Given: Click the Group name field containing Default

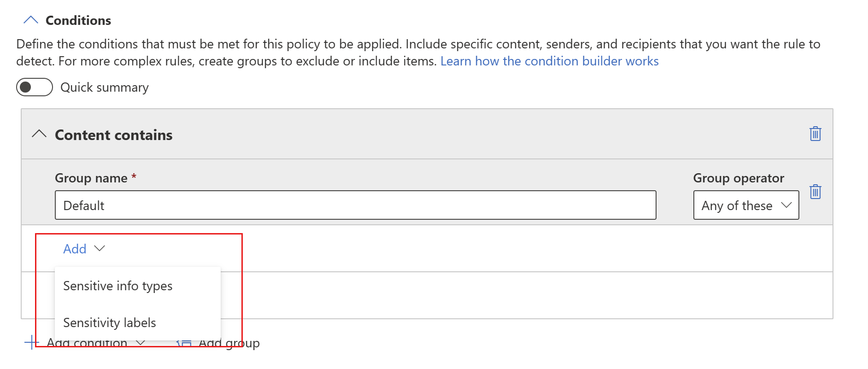Looking at the screenshot, I should pyautogui.click(x=355, y=205).
